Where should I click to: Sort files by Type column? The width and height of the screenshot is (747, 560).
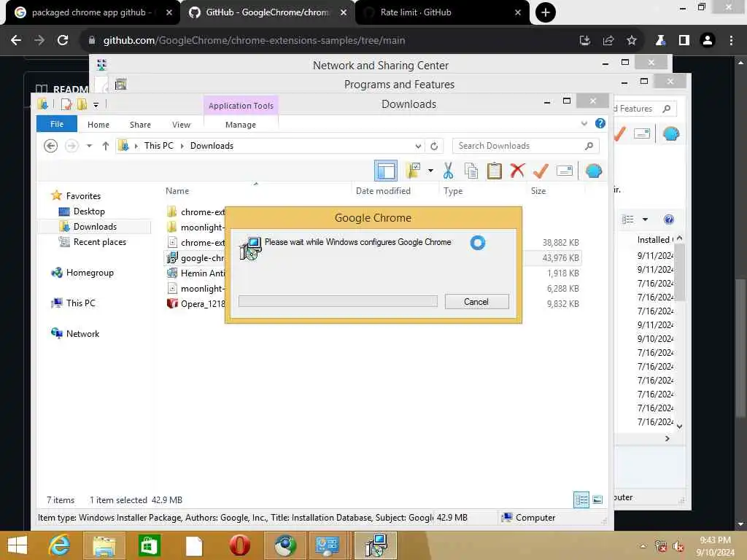coord(452,190)
